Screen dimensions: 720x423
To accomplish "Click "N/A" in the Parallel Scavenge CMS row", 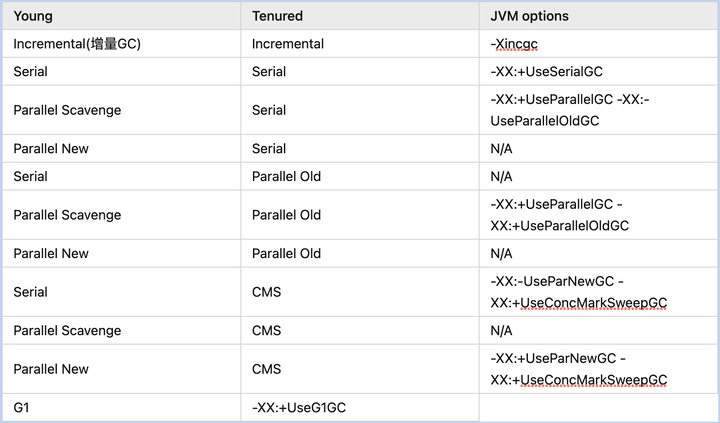I will [x=501, y=331].
